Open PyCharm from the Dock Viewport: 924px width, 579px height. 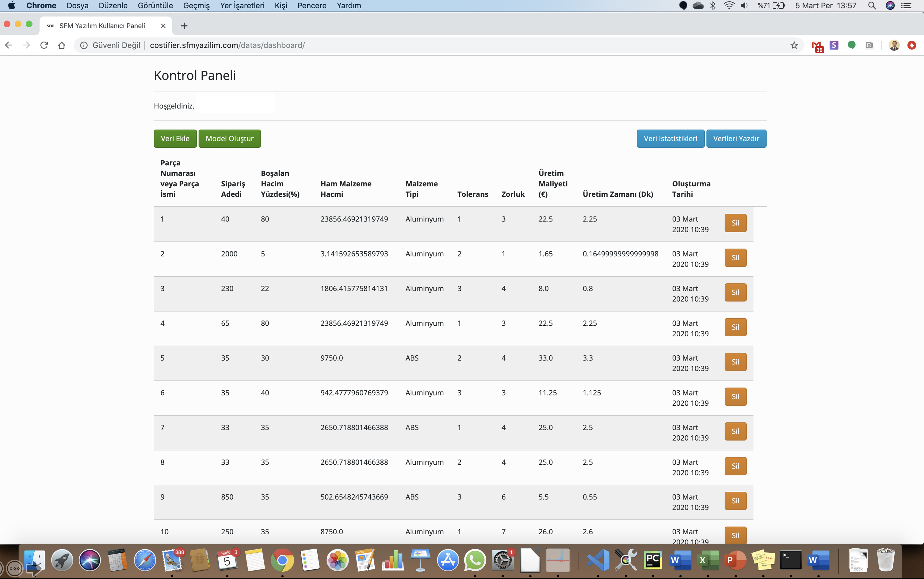[x=653, y=561]
